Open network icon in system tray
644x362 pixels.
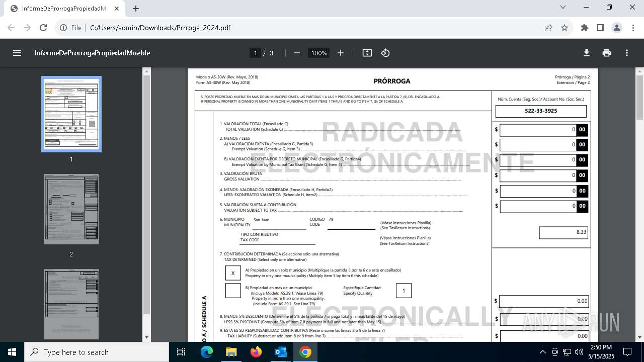567,352
